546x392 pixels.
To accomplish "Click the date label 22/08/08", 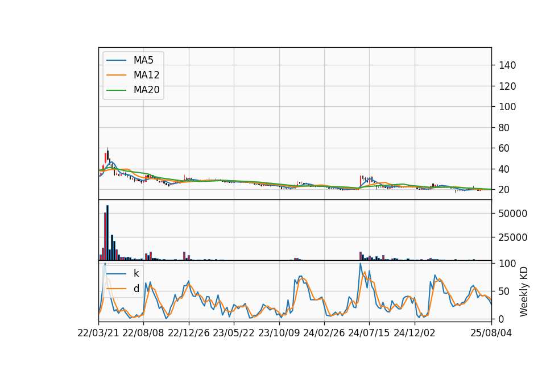I will pos(143,333).
